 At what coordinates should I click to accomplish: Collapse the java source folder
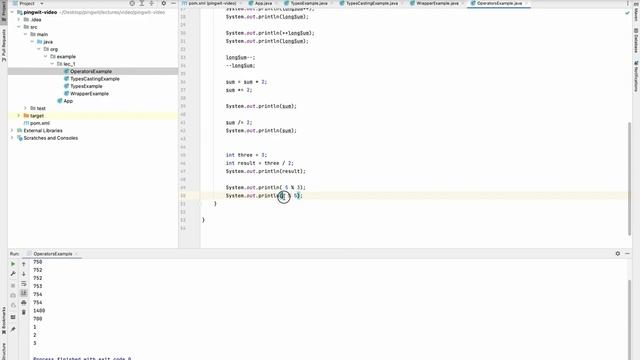click(x=32, y=42)
